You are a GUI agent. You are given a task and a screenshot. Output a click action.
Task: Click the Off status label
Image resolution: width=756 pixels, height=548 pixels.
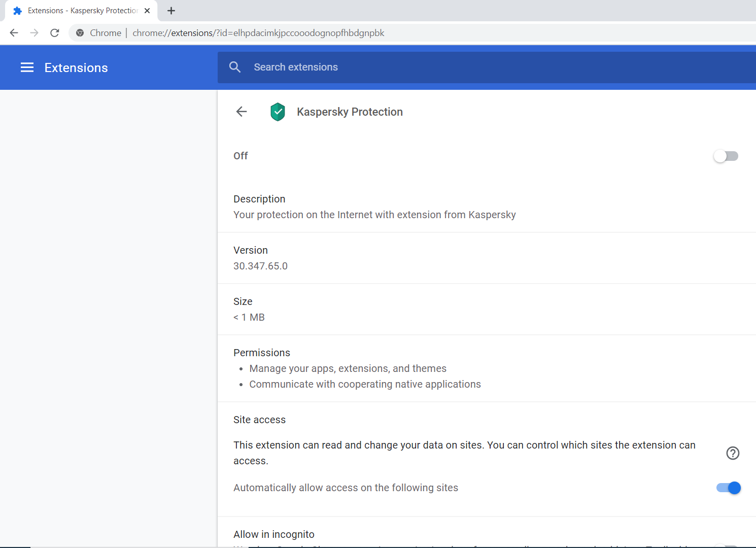point(240,156)
